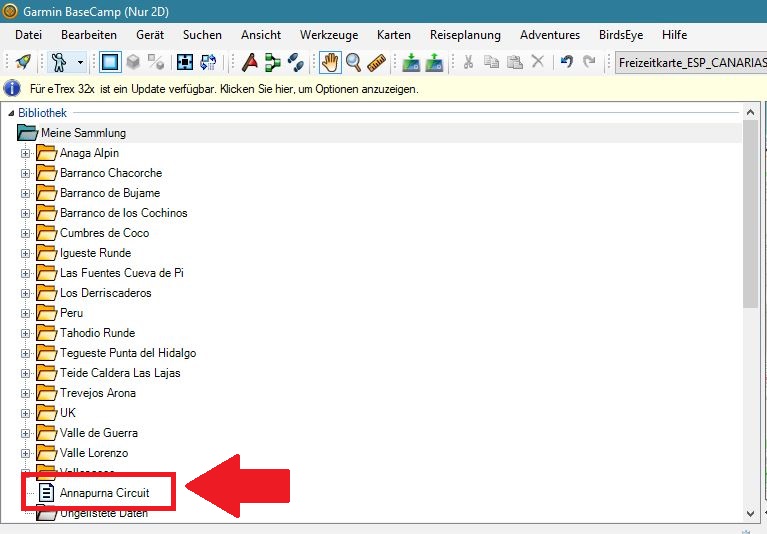This screenshot has height=534, width=767.
Task: Activate the hand pan tool
Action: pos(330,62)
